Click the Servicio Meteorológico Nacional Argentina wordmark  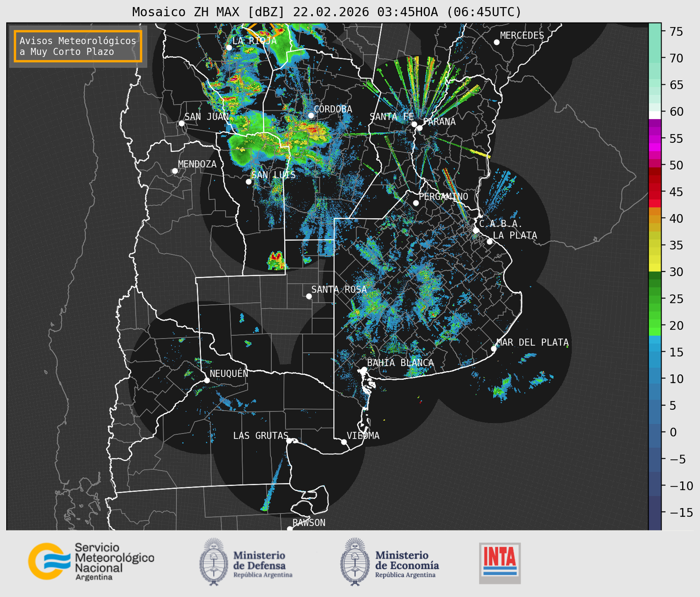pyautogui.click(x=114, y=561)
